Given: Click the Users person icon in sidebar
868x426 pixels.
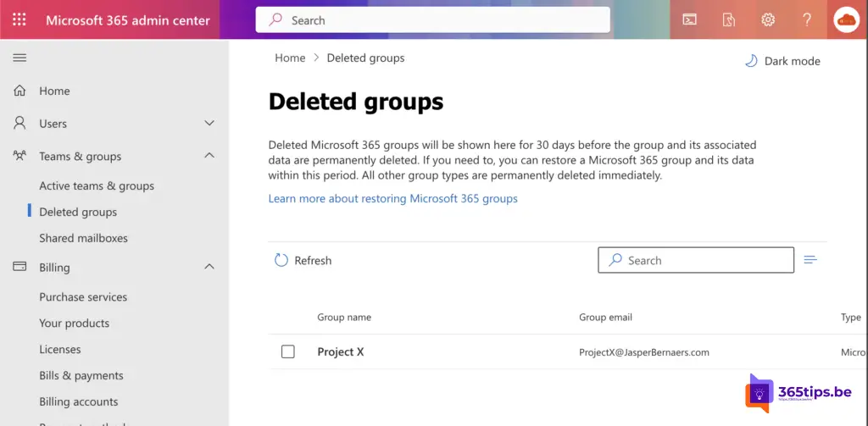Looking at the screenshot, I should 20,124.
